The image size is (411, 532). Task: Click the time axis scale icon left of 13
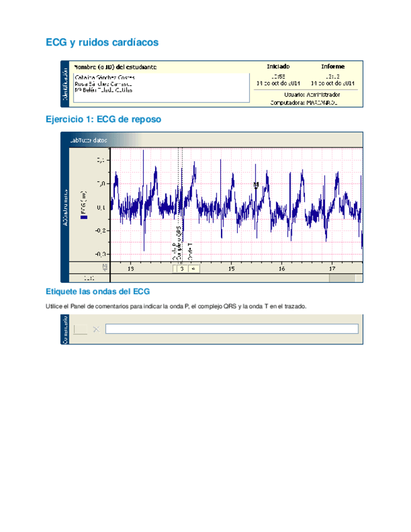[x=105, y=267]
